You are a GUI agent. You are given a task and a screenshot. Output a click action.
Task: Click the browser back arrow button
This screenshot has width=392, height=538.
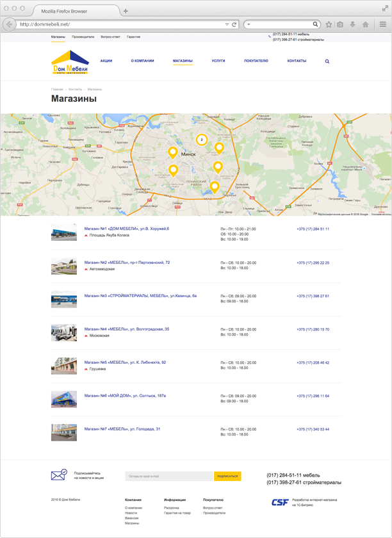9,24
